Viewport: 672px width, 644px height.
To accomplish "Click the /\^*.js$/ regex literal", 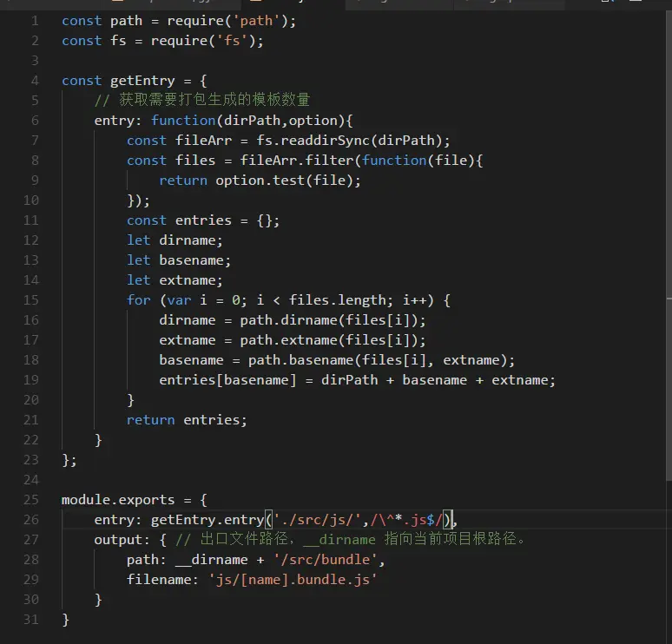I will (x=406, y=520).
